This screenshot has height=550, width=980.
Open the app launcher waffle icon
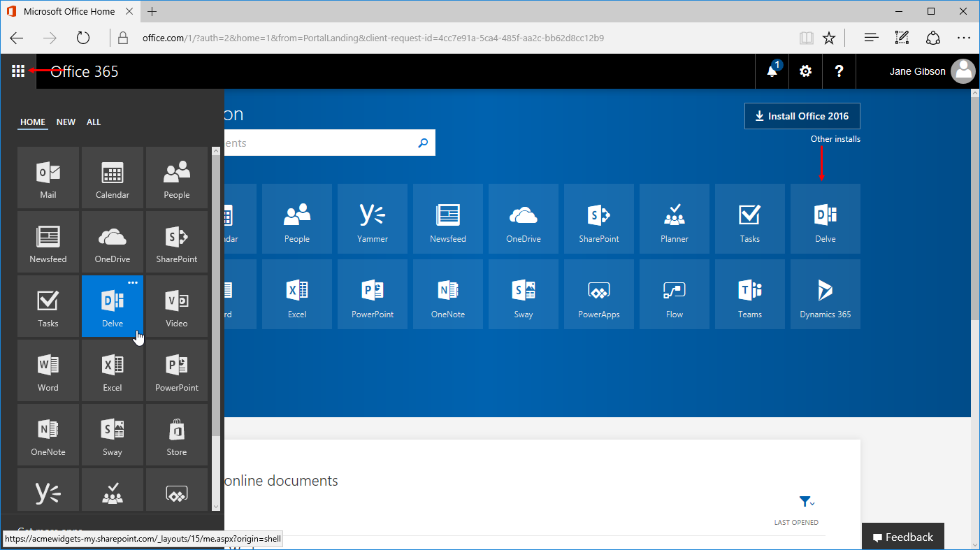(18, 71)
